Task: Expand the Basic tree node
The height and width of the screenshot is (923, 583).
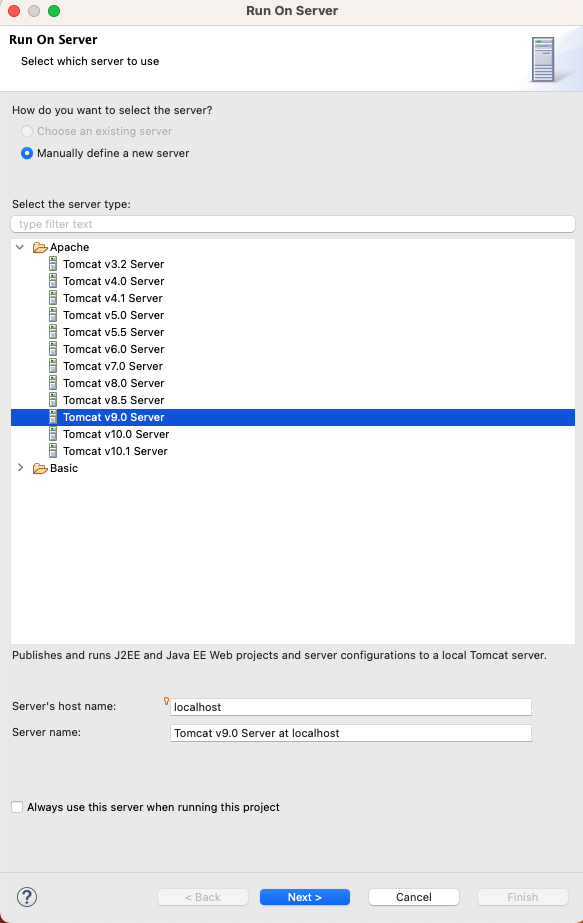Action: (20, 468)
